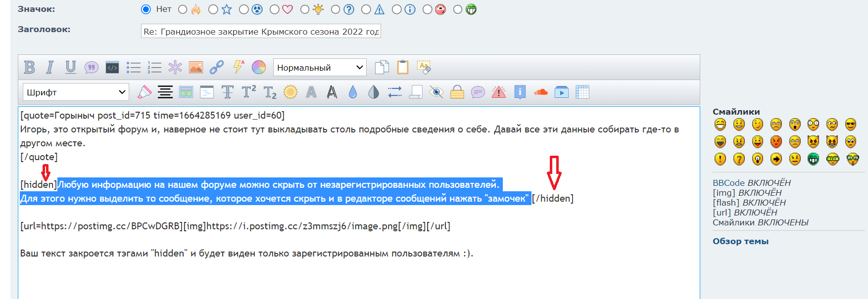Edit the 'Заголовок' subject input field
This screenshot has height=299, width=868.
coord(261,31)
